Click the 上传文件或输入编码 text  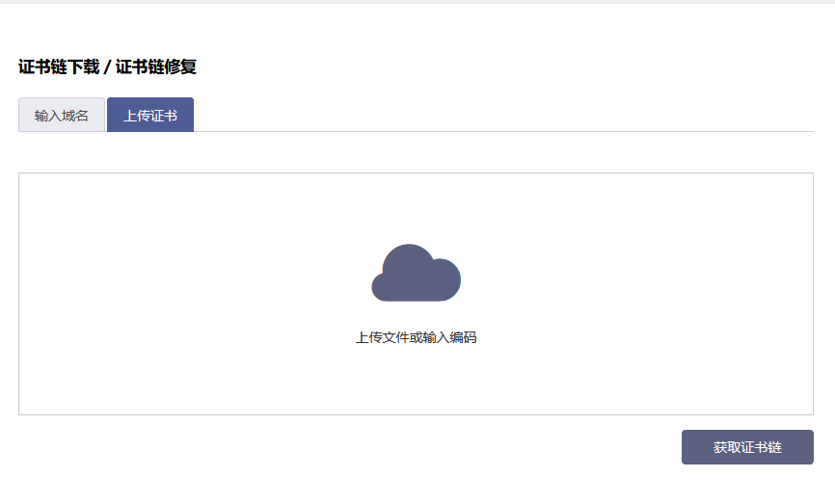tap(416, 337)
